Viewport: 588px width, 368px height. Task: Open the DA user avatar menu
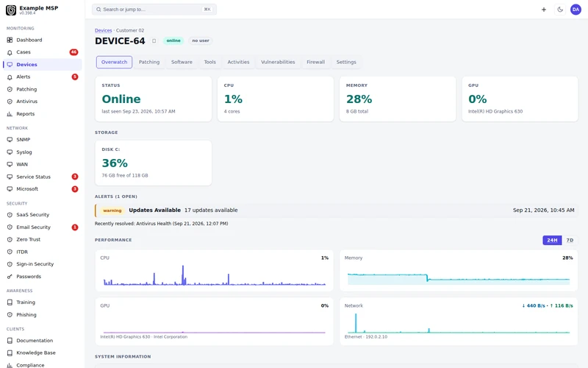point(576,10)
